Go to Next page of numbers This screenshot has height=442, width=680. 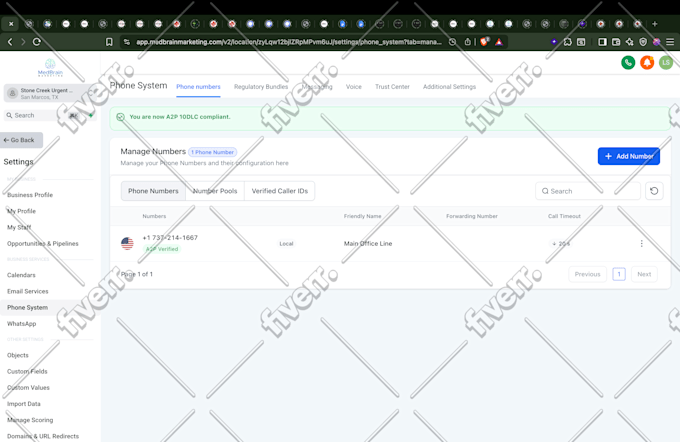[x=644, y=274]
